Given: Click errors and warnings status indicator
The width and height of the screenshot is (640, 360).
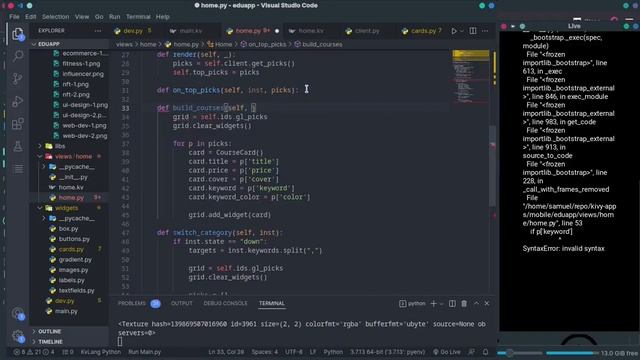Looking at the screenshot, I should (x=34, y=352).
